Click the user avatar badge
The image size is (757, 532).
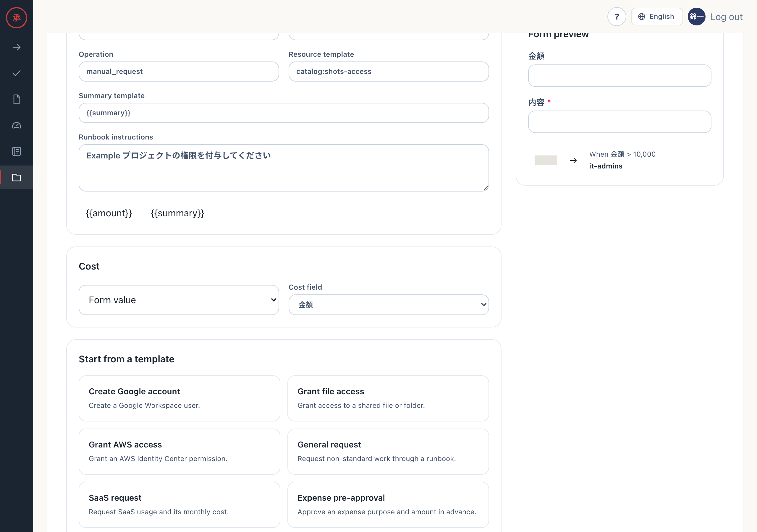coord(696,17)
